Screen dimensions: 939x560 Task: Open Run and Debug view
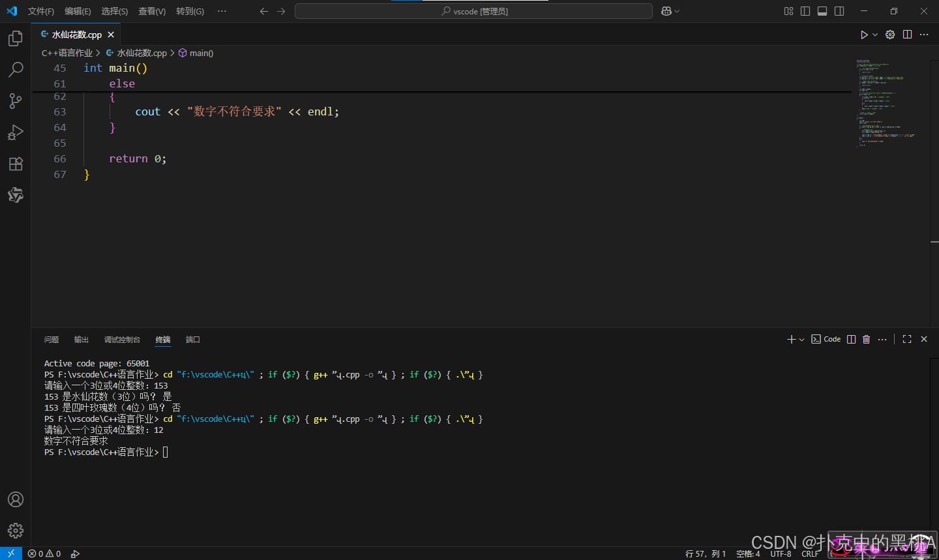pyautogui.click(x=16, y=132)
